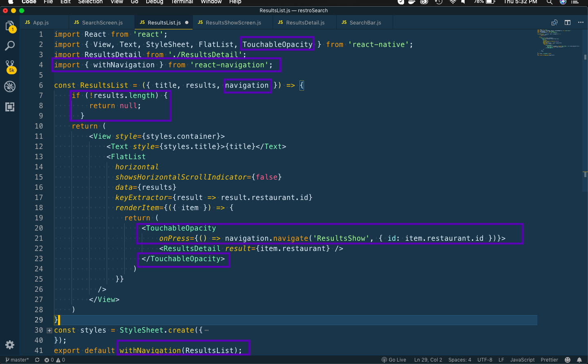Click Ln 29, Col 2 in status bar
Image resolution: width=588 pixels, height=364 pixels.
[x=428, y=360]
